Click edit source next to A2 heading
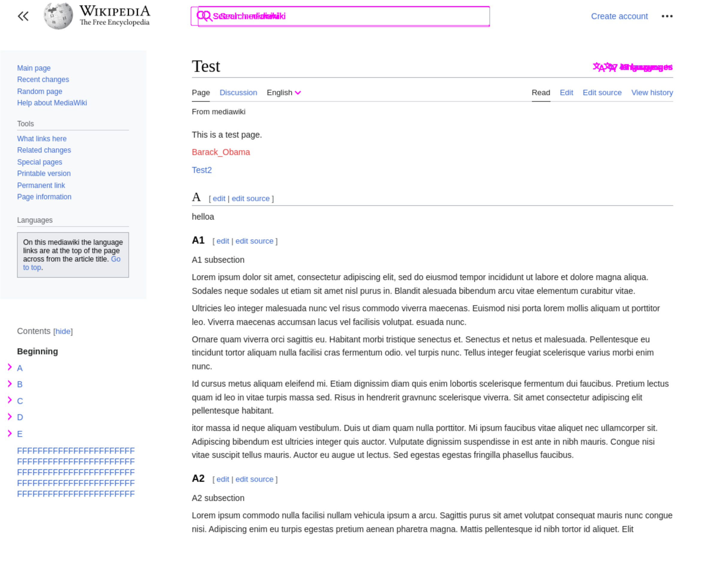The image size is (728, 562). pos(254,479)
